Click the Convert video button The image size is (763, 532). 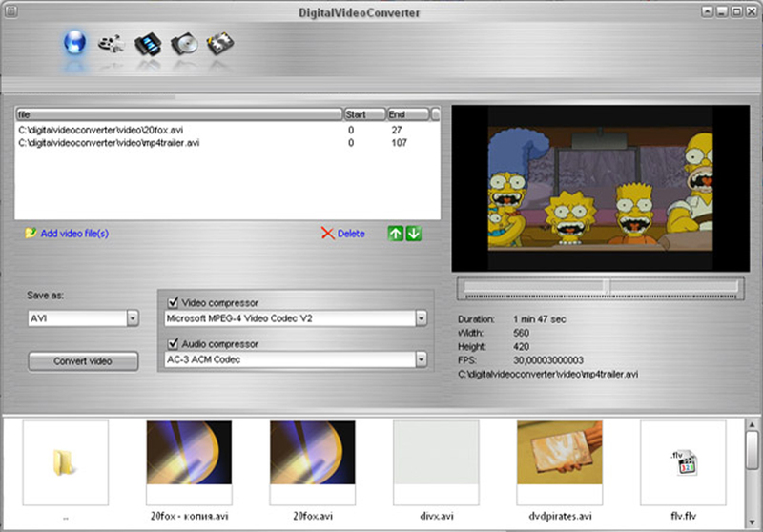(83, 361)
